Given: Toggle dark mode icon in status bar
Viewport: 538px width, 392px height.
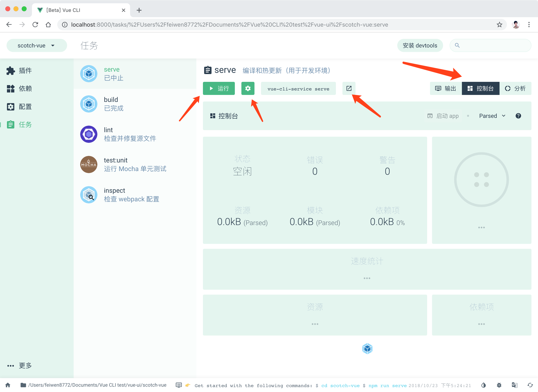Looking at the screenshot, I should tap(483, 385).
